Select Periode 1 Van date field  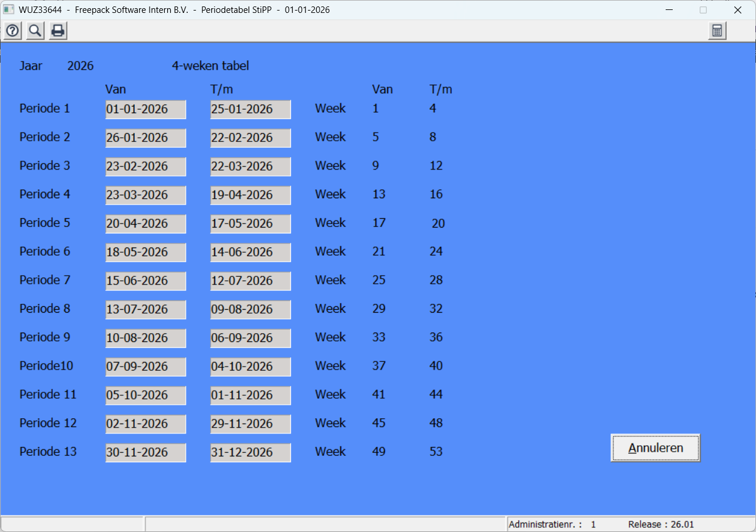click(145, 109)
